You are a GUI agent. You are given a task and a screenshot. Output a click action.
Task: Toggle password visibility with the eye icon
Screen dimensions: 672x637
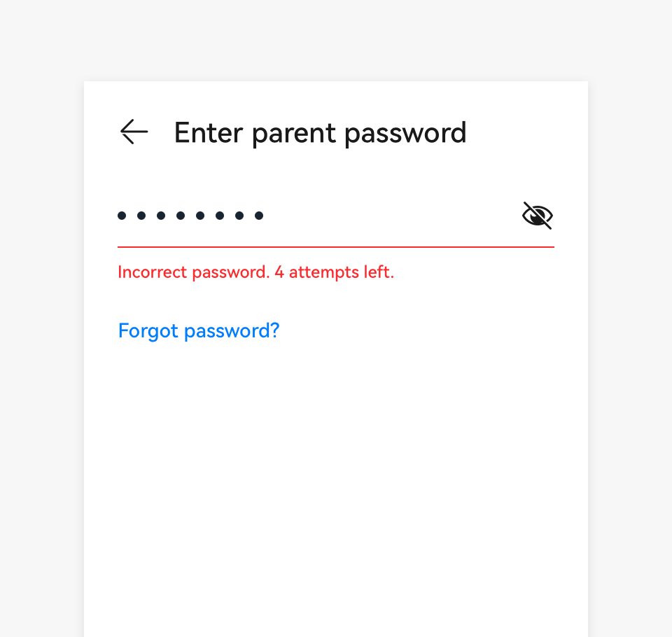click(538, 216)
